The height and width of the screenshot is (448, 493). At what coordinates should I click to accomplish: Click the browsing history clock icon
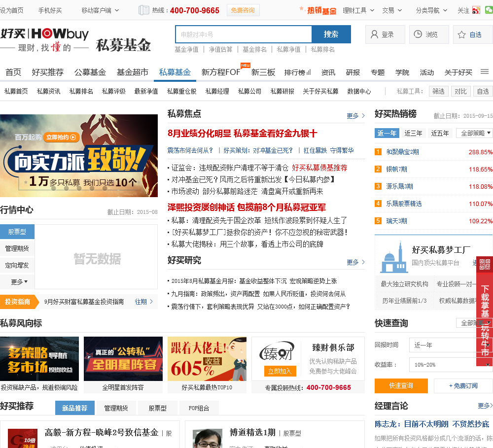[418, 34]
